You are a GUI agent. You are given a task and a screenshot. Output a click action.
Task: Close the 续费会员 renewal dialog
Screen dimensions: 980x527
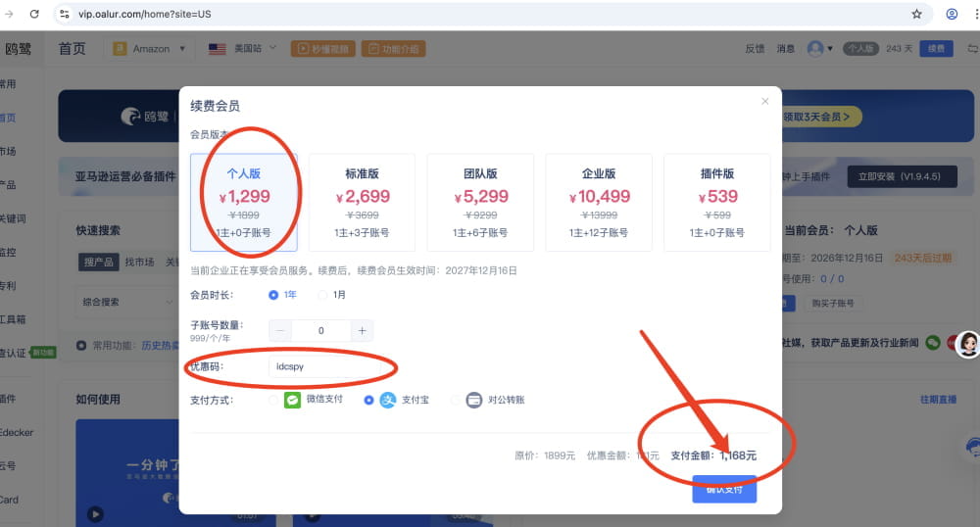coord(765,102)
